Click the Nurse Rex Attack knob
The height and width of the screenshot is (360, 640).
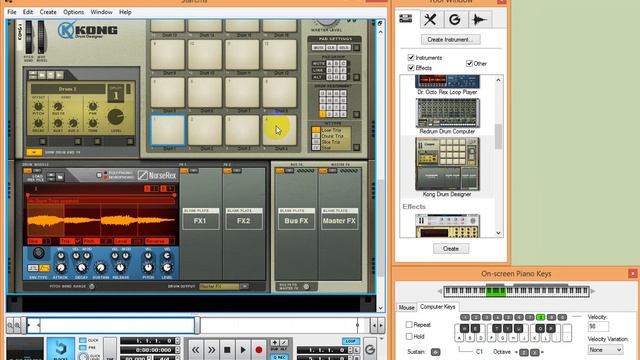60,268
